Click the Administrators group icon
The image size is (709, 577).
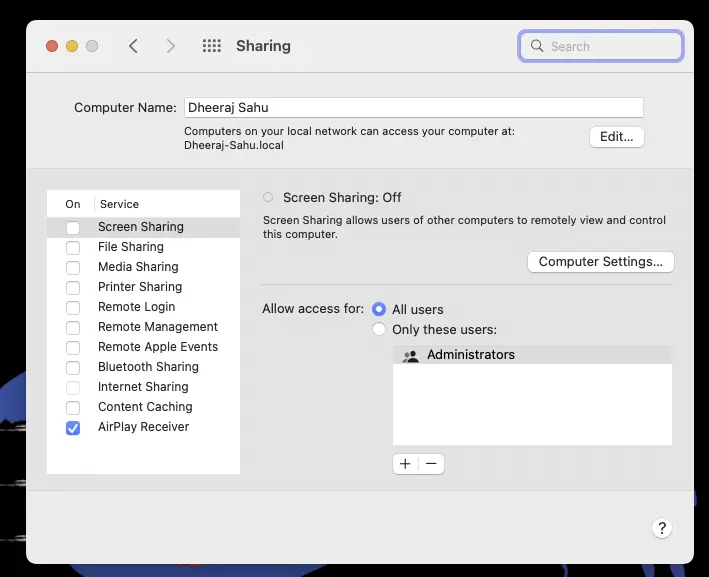[411, 356]
